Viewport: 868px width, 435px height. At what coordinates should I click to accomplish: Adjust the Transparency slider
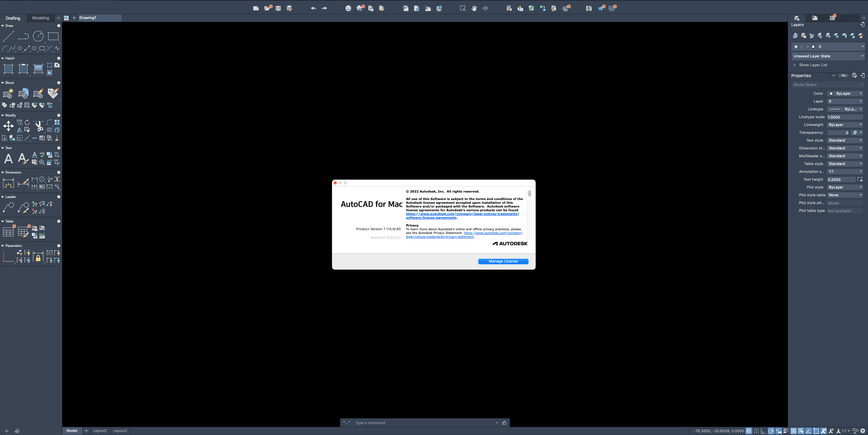click(x=838, y=132)
